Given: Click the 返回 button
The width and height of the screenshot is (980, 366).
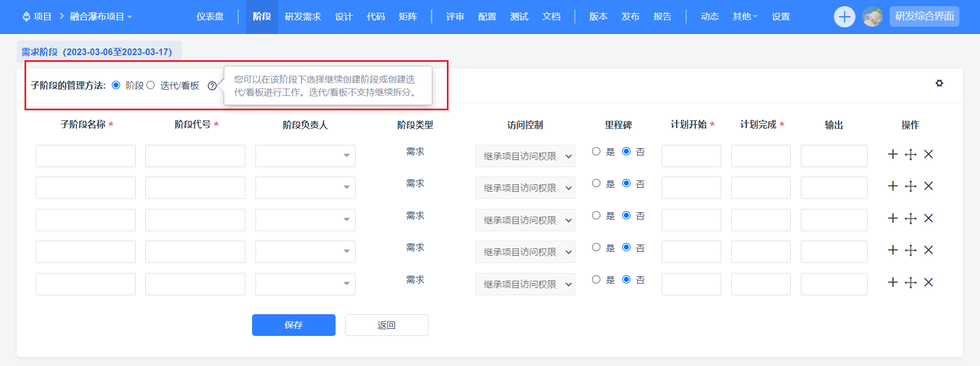Looking at the screenshot, I should pos(386,325).
